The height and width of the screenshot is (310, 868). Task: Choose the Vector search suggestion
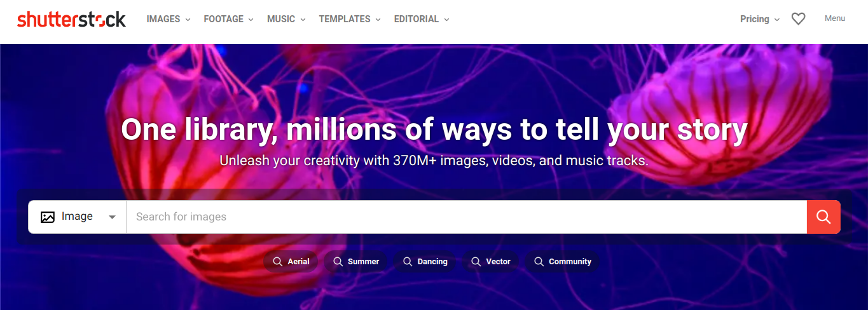pyautogui.click(x=490, y=262)
